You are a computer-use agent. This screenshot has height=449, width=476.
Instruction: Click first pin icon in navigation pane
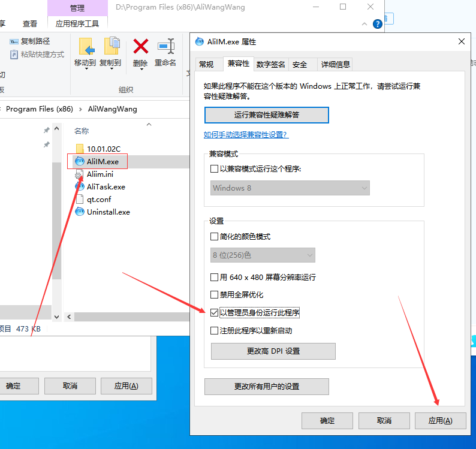(x=46, y=130)
